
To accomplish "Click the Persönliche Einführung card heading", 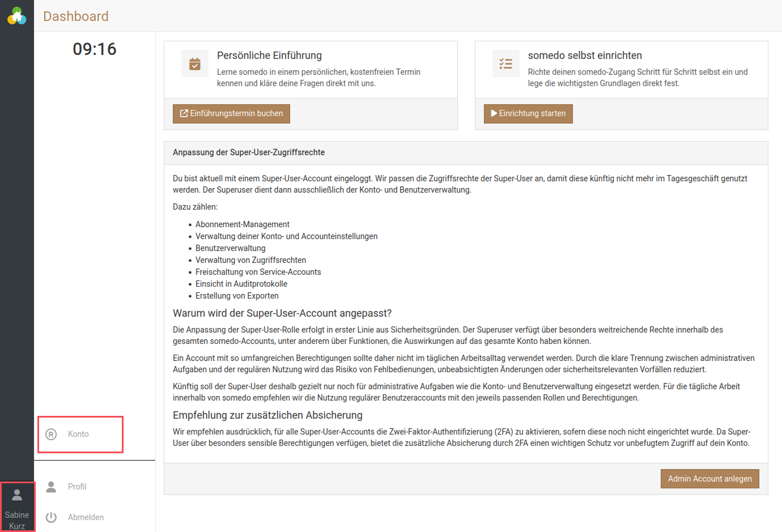I will (x=269, y=56).
